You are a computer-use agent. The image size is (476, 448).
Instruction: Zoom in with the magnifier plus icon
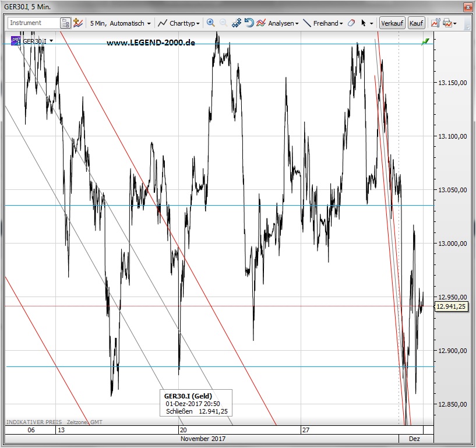(211, 23)
